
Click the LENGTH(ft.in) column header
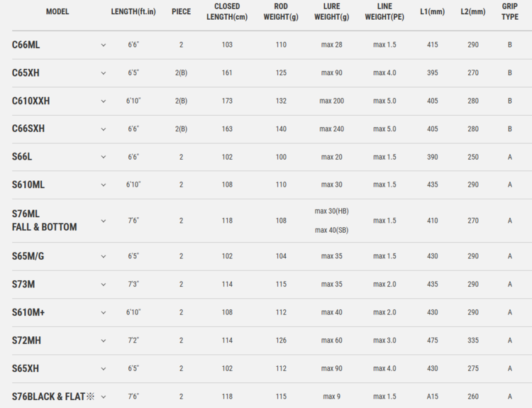[133, 12]
